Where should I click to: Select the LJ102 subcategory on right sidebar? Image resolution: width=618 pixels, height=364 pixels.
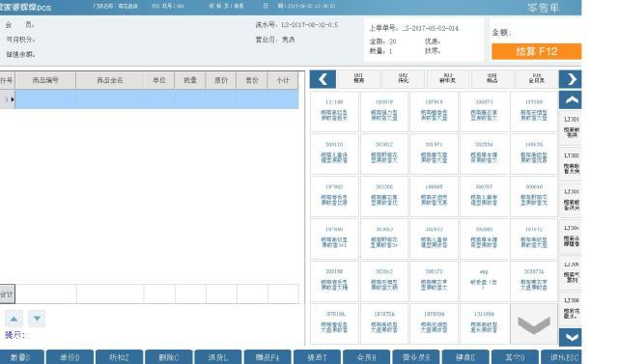pos(571,163)
